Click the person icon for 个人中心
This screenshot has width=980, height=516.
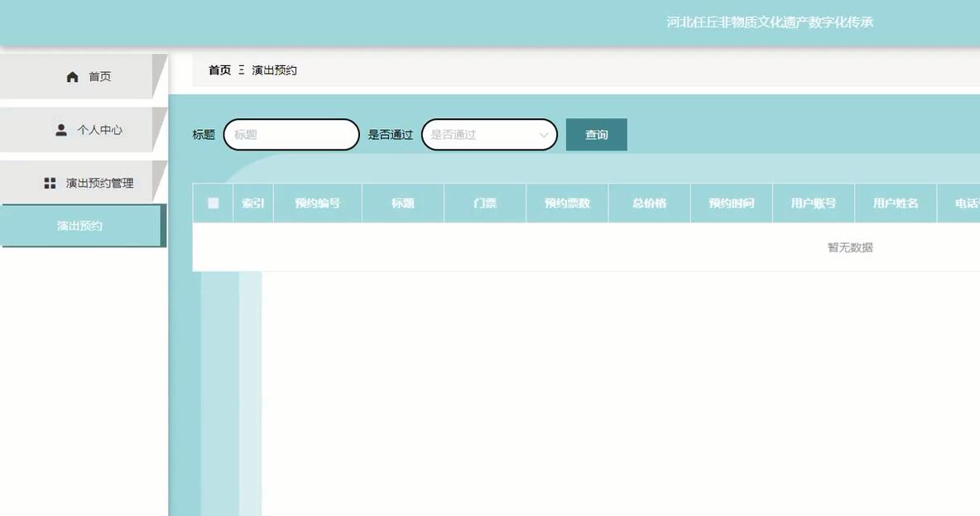click(x=61, y=130)
